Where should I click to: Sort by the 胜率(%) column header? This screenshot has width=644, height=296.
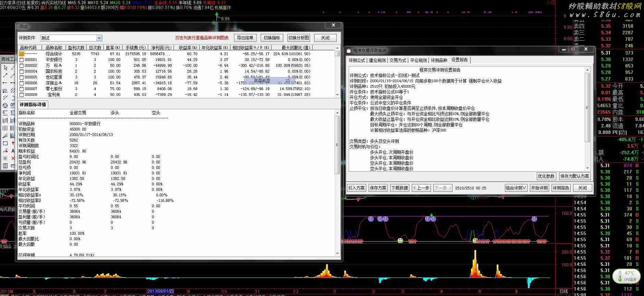[x=113, y=48]
